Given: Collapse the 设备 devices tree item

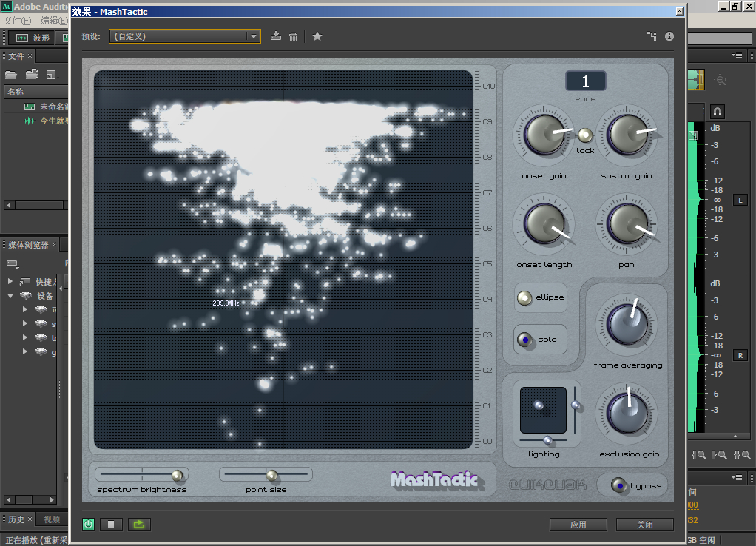Looking at the screenshot, I should (x=10, y=296).
